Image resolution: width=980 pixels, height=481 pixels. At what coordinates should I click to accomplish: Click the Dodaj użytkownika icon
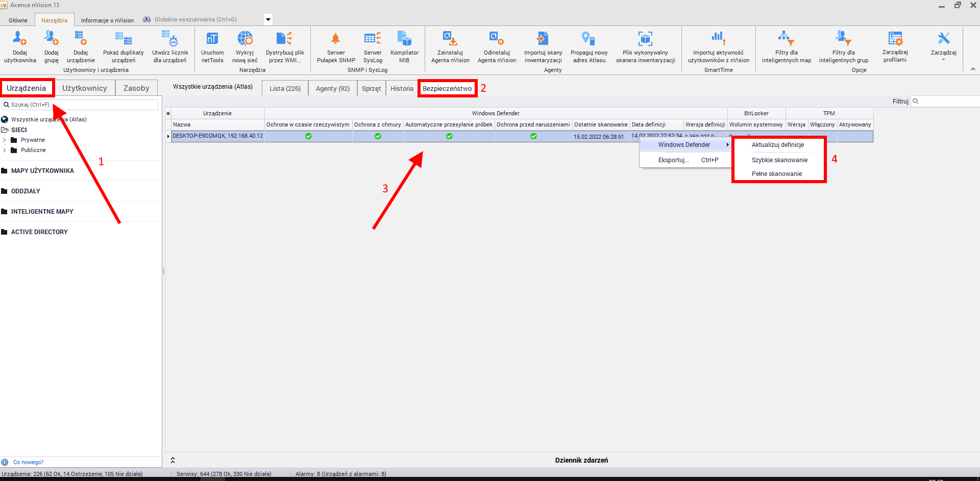coord(20,39)
